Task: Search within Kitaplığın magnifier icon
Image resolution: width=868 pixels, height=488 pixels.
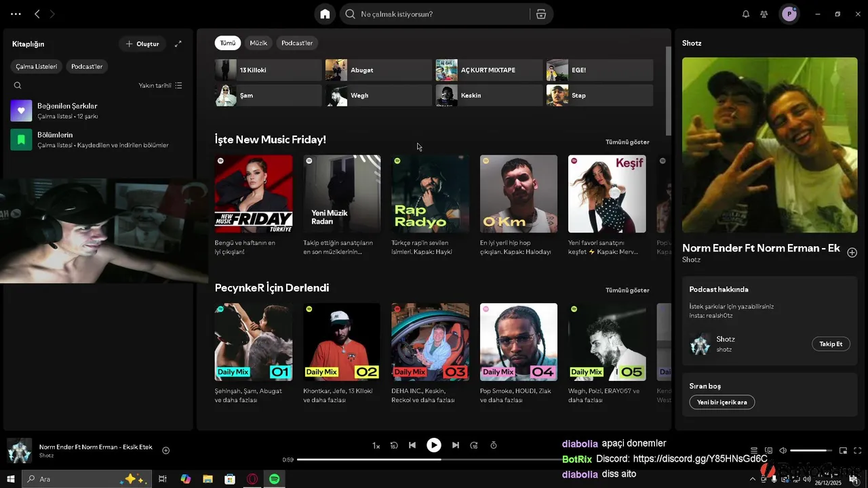Action: click(18, 85)
